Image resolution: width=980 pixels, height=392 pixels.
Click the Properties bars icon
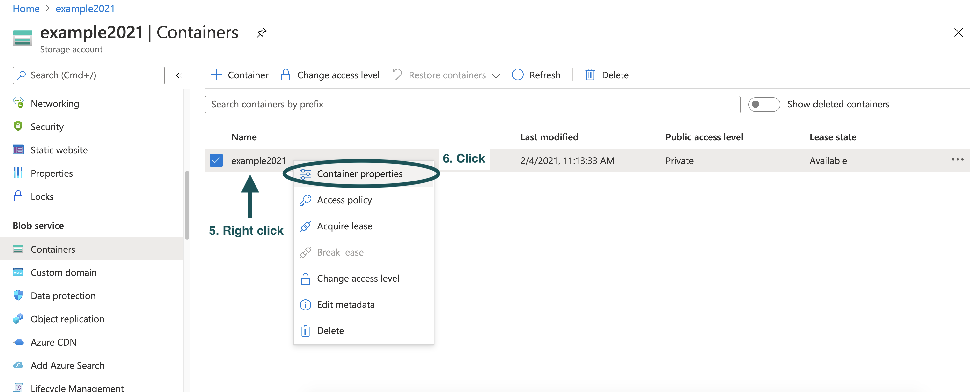coord(18,173)
